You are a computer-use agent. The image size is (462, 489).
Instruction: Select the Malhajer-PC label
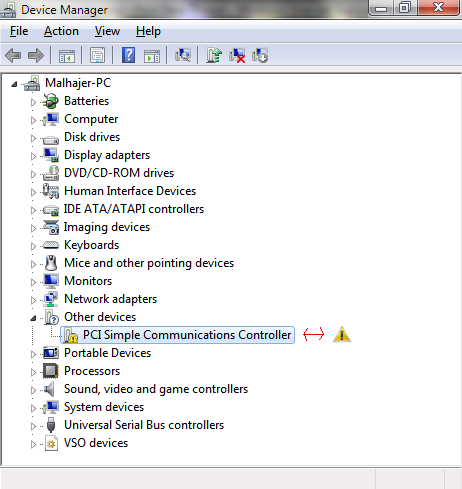[x=78, y=83]
